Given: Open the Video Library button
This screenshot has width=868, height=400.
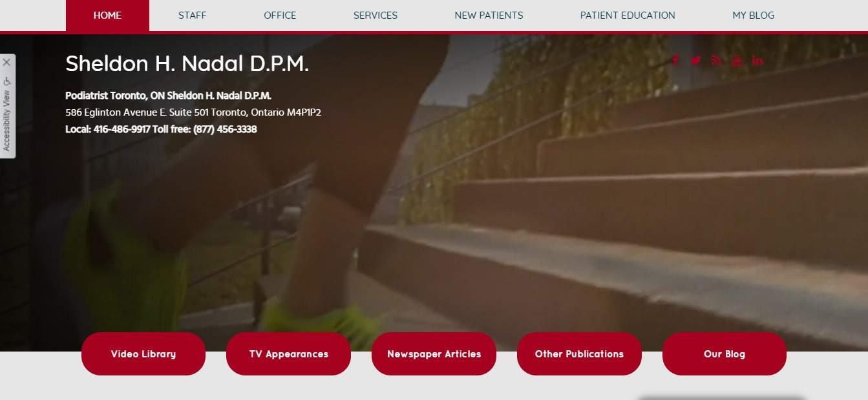Looking at the screenshot, I should click(143, 353).
